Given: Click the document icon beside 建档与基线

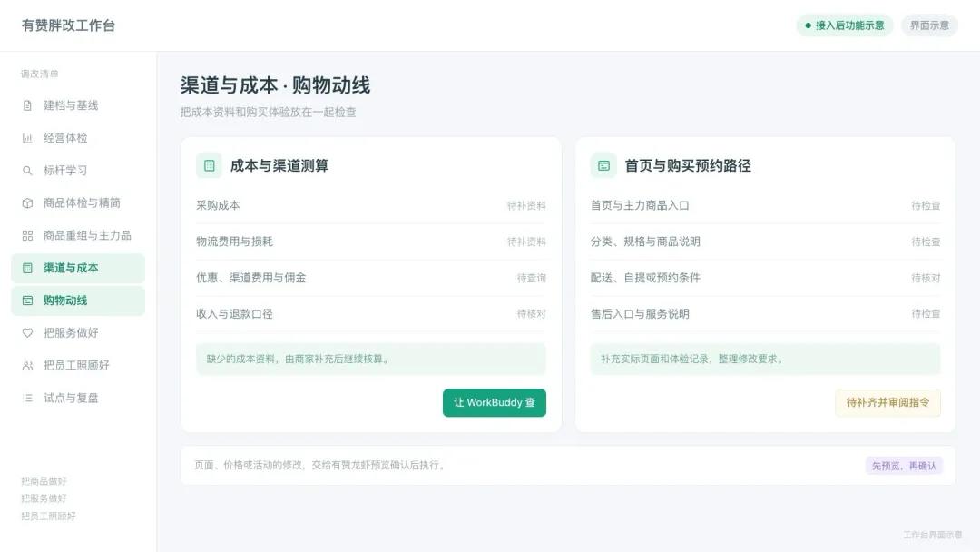Looking at the screenshot, I should pyautogui.click(x=27, y=105).
